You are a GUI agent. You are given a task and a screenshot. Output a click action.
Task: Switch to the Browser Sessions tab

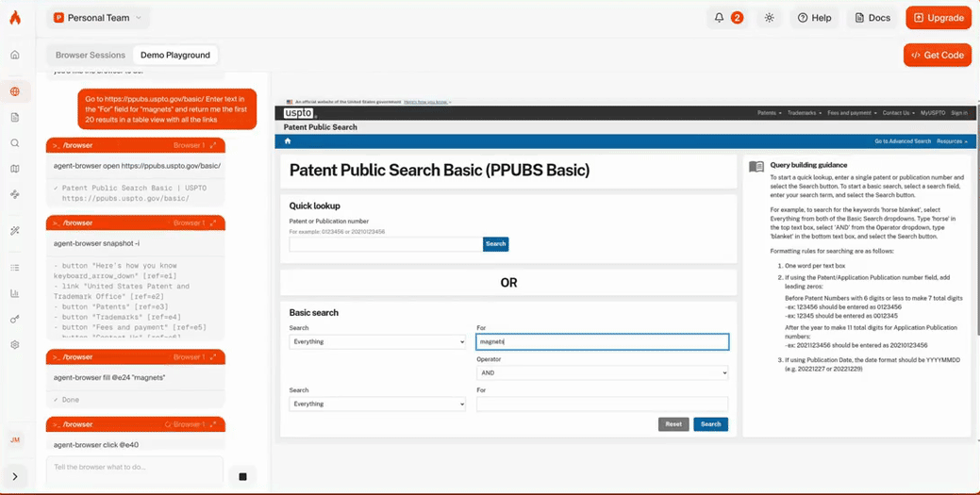[x=91, y=55]
